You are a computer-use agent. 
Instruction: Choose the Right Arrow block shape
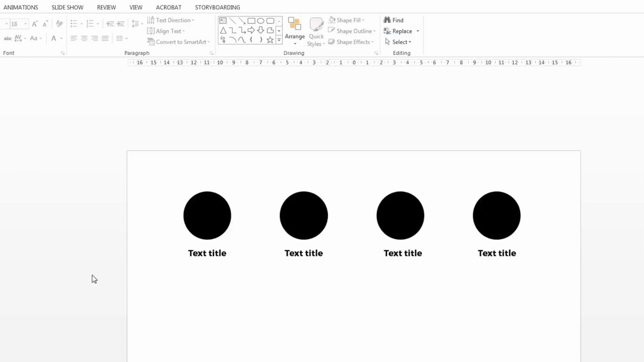pos(251,30)
